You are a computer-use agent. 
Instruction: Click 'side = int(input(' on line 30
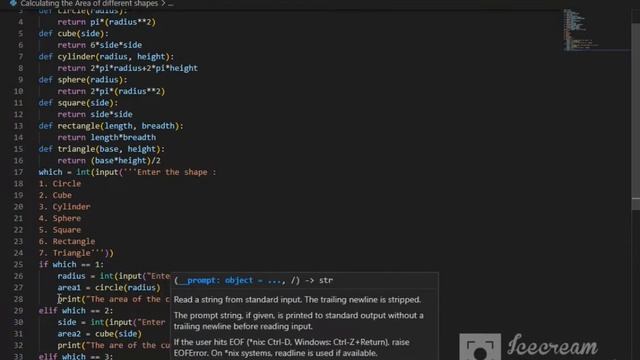tap(97, 322)
